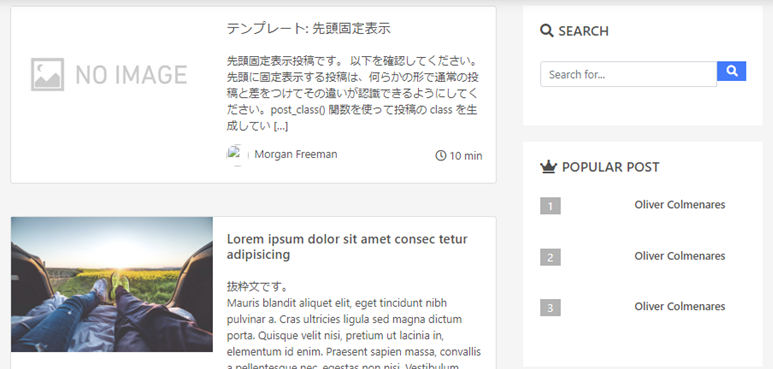
Task: Click the crown icon beside POPULAR POST
Action: pos(548,167)
